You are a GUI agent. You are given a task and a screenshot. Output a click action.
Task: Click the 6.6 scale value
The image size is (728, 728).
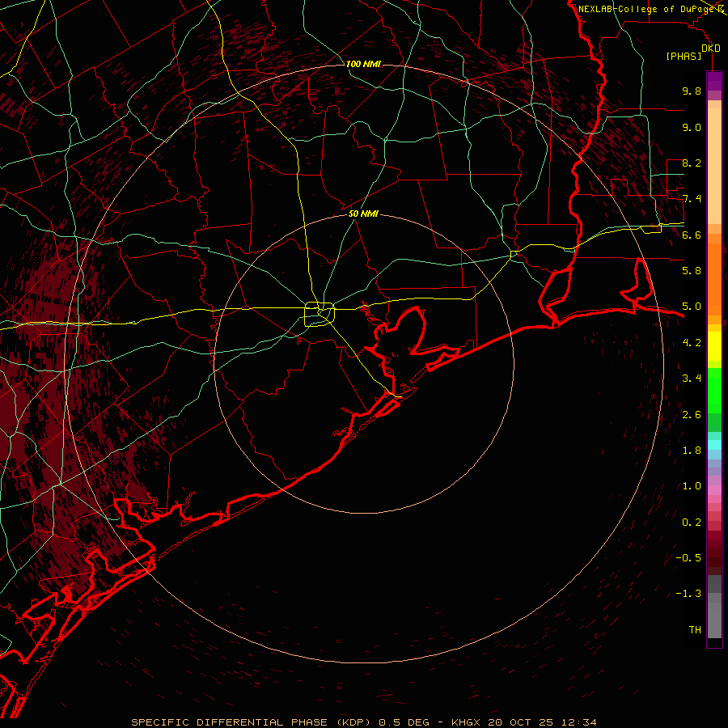click(692, 235)
